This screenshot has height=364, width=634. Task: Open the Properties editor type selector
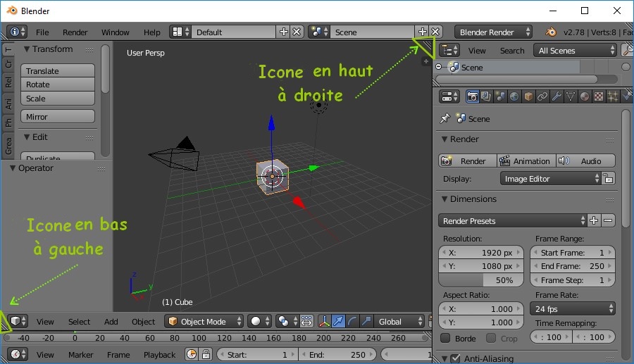point(449,96)
